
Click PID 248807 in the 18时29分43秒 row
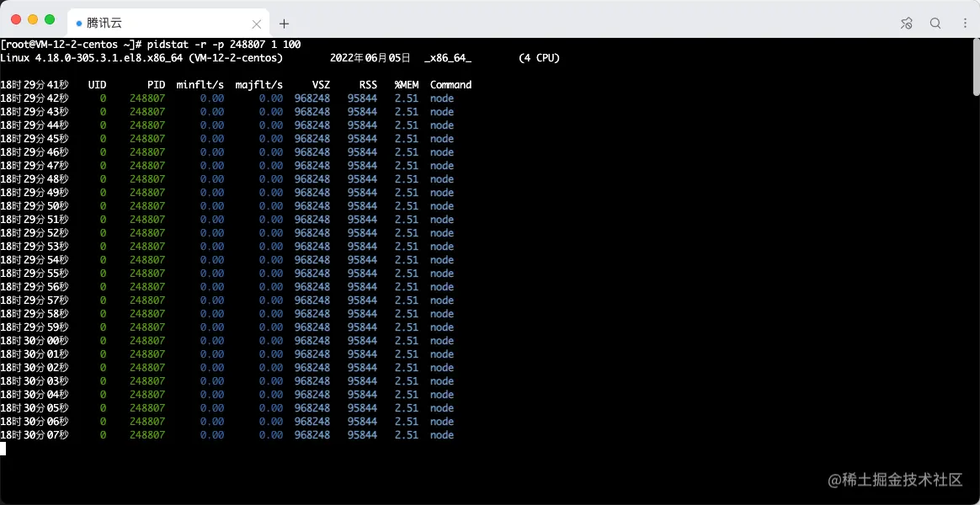[x=147, y=112]
